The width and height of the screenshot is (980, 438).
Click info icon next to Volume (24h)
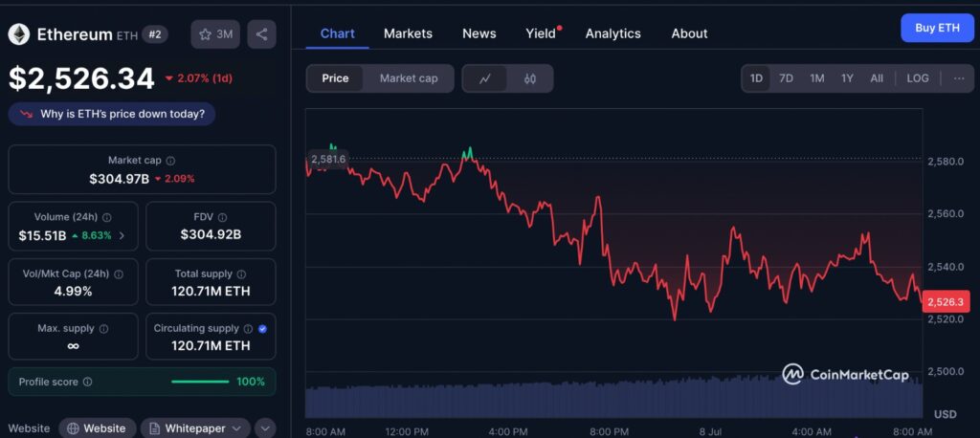tap(107, 217)
